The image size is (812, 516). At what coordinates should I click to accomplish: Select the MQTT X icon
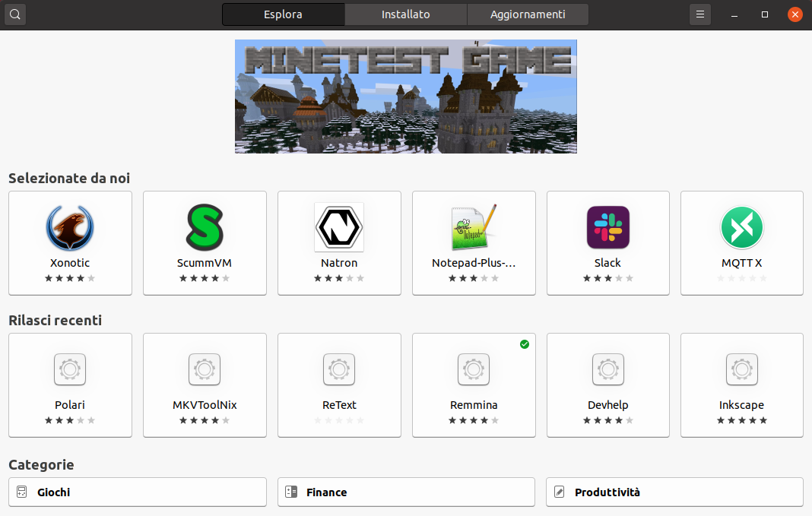point(741,227)
